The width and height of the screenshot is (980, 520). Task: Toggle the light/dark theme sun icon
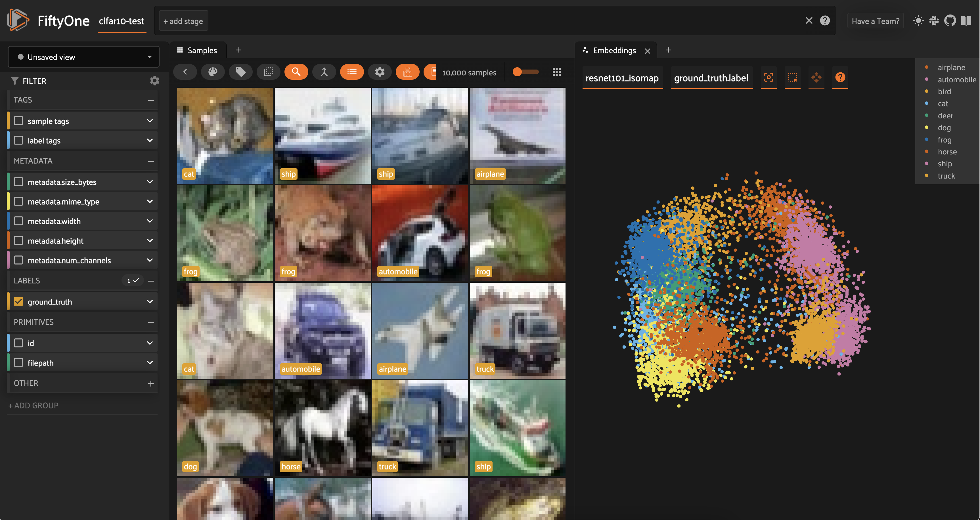[x=918, y=20]
